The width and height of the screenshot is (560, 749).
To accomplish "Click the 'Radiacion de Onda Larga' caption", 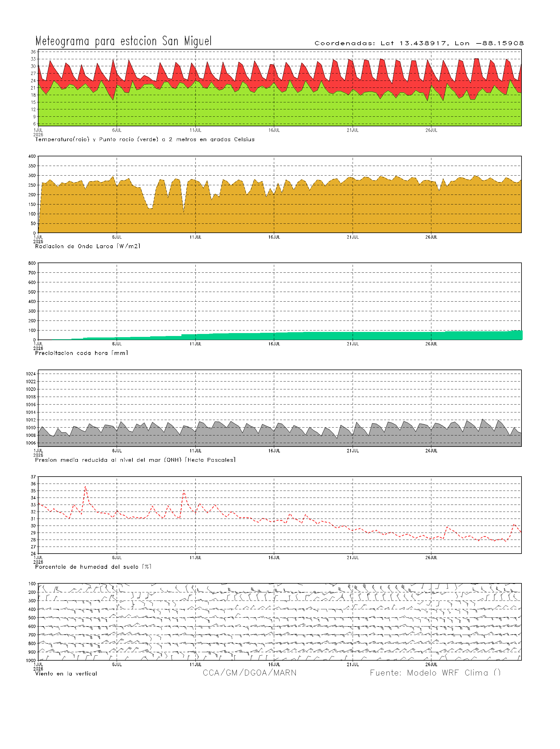I will pos(88,246).
